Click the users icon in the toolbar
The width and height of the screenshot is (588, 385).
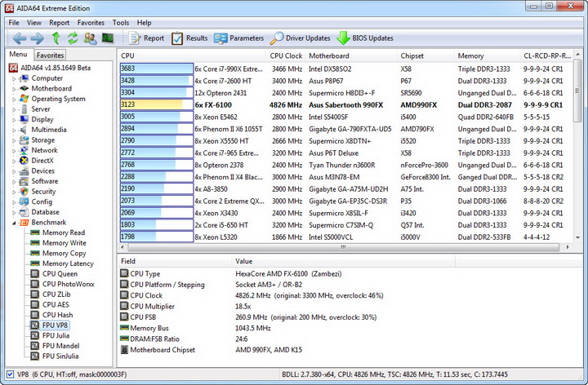pos(90,38)
